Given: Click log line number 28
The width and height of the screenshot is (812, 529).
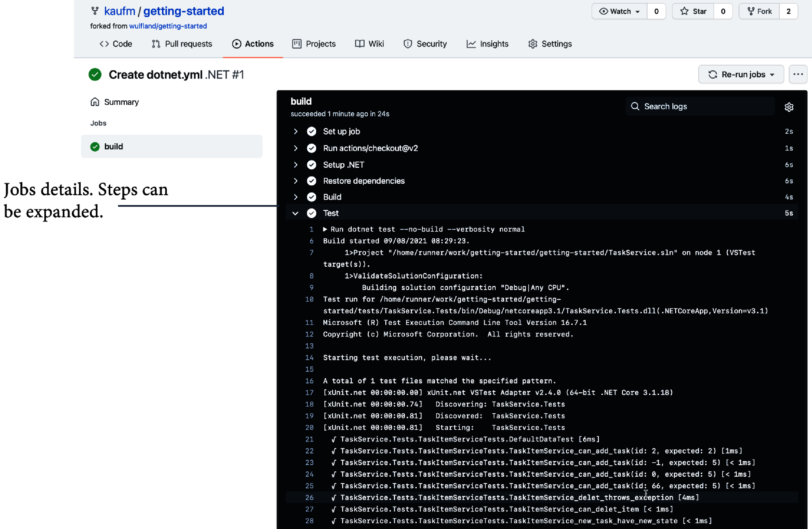Looking at the screenshot, I should pyautogui.click(x=309, y=521).
